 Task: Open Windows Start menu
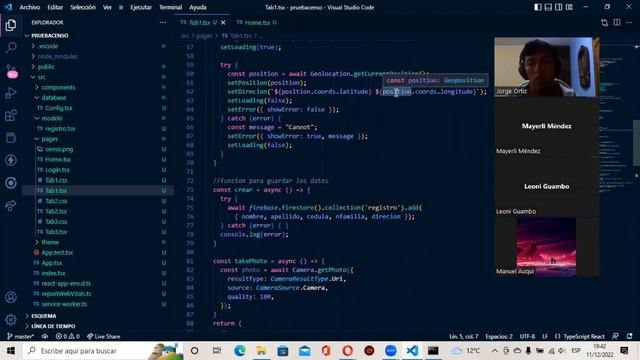pyautogui.click(x=11, y=351)
